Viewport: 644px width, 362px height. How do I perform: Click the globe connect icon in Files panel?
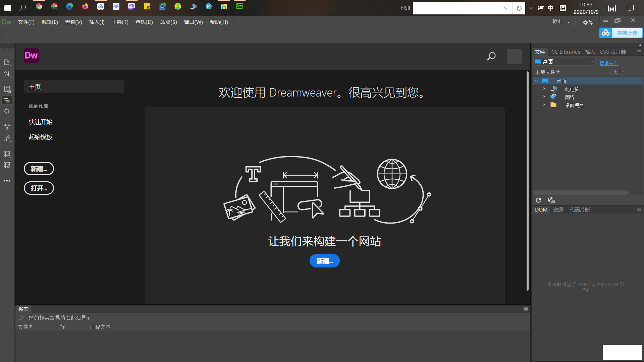point(551,200)
